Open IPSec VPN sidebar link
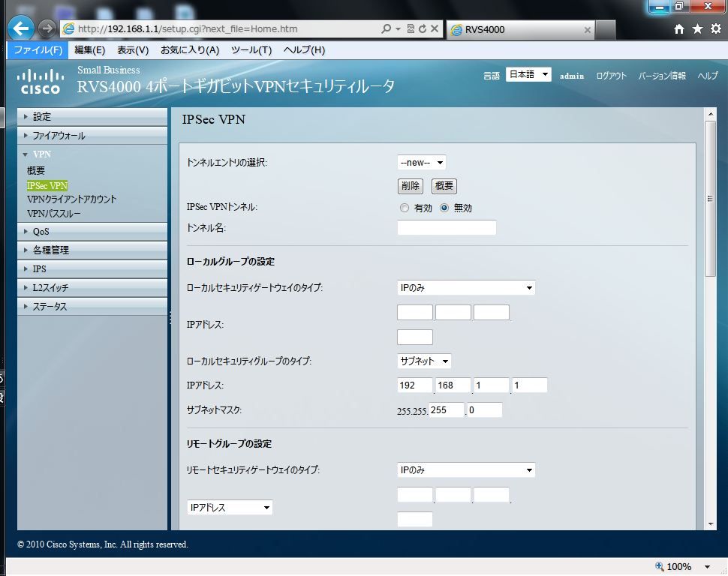728x576 pixels. coord(47,186)
